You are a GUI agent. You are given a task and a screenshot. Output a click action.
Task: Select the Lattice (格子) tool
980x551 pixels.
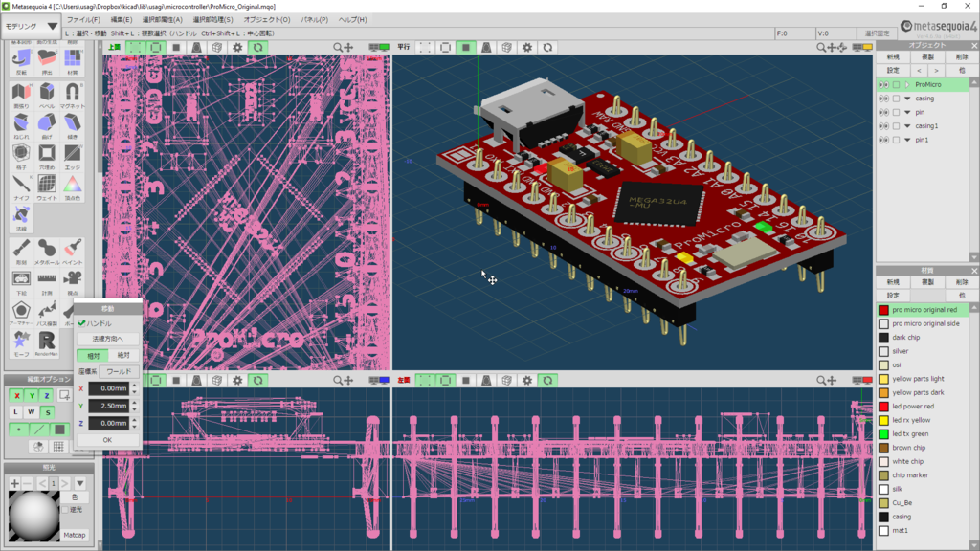coord(21,157)
